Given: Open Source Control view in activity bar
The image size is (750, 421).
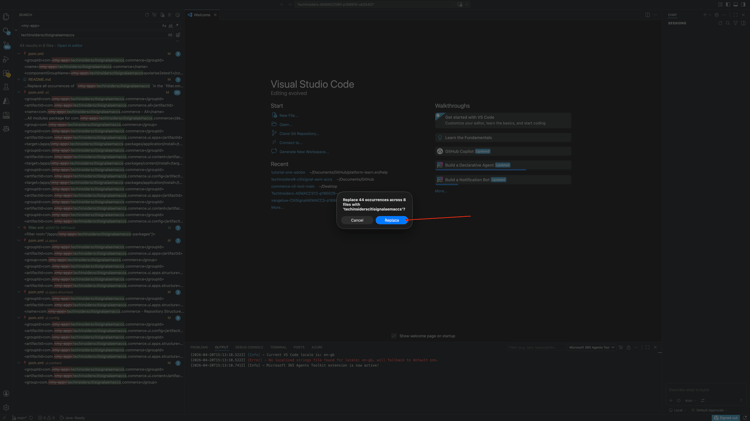Looking at the screenshot, I should 6,45.
